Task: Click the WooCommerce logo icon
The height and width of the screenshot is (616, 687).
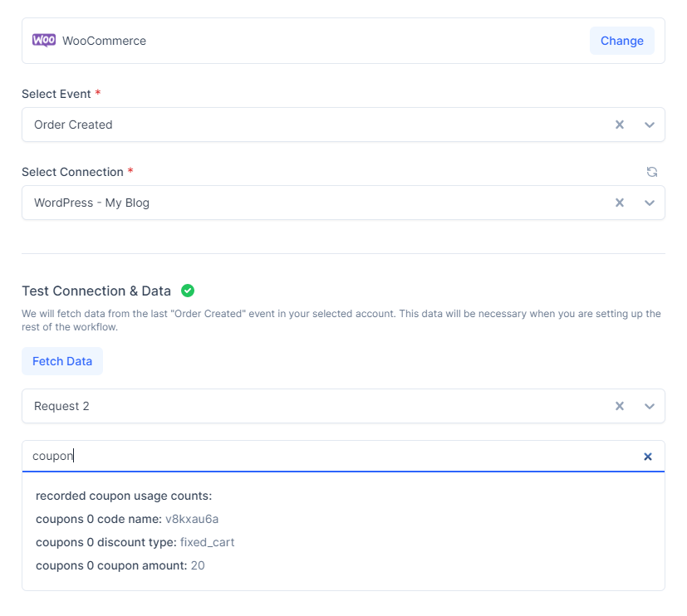Action: (44, 41)
